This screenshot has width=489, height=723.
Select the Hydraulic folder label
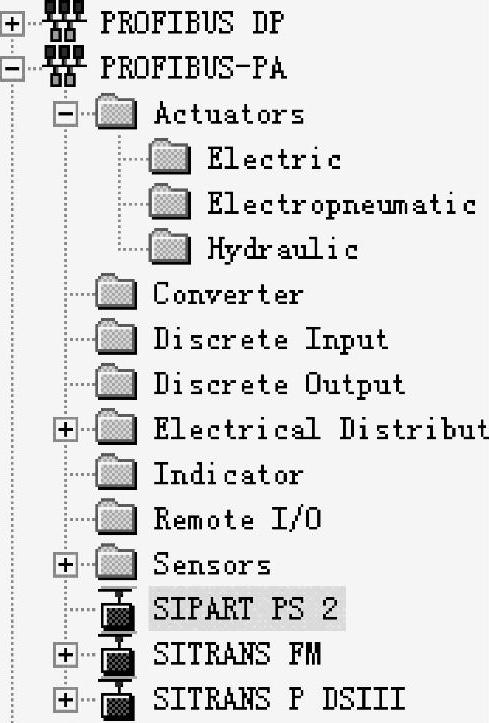(283, 249)
